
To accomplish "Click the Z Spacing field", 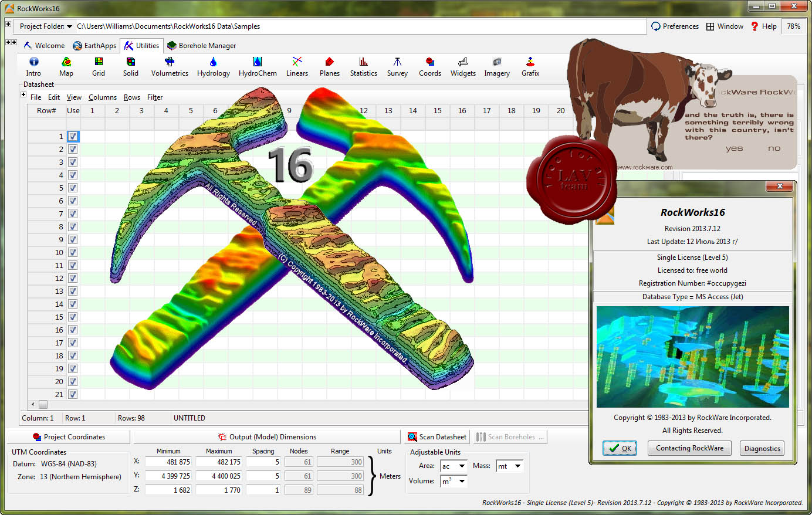I will pyautogui.click(x=263, y=490).
